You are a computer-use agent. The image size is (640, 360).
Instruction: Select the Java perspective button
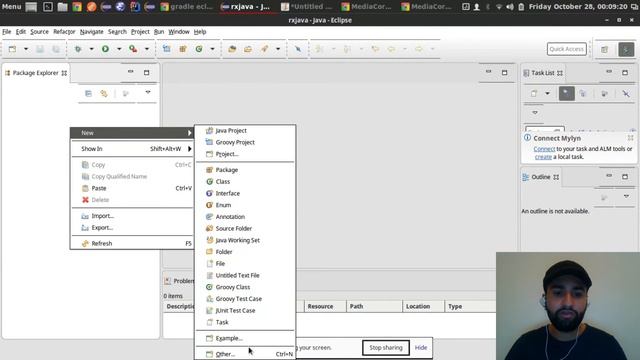pyautogui.click(x=626, y=49)
